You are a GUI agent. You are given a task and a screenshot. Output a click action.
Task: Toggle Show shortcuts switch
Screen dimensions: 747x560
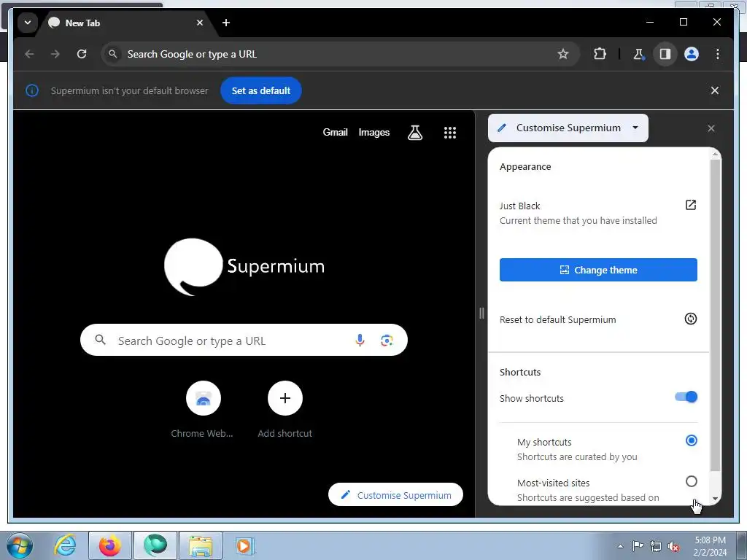click(686, 397)
